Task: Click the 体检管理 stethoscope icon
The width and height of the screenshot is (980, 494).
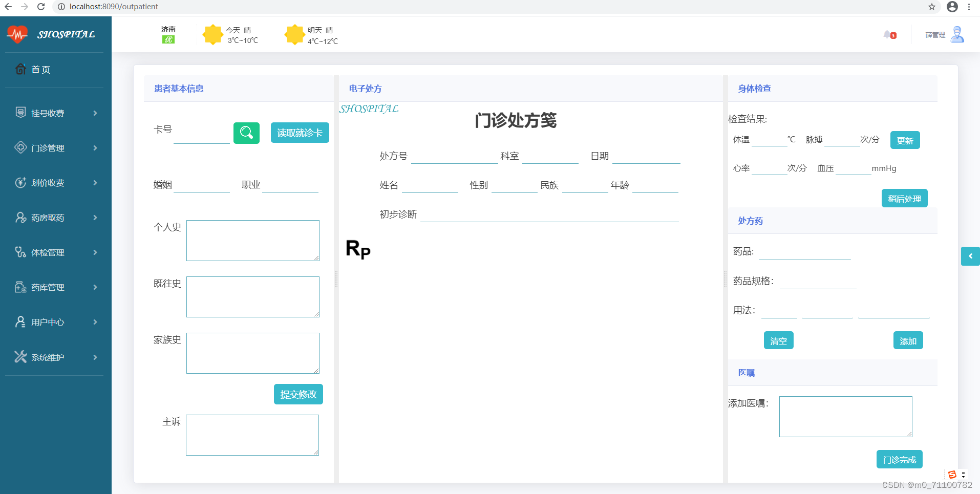Action: pos(20,252)
